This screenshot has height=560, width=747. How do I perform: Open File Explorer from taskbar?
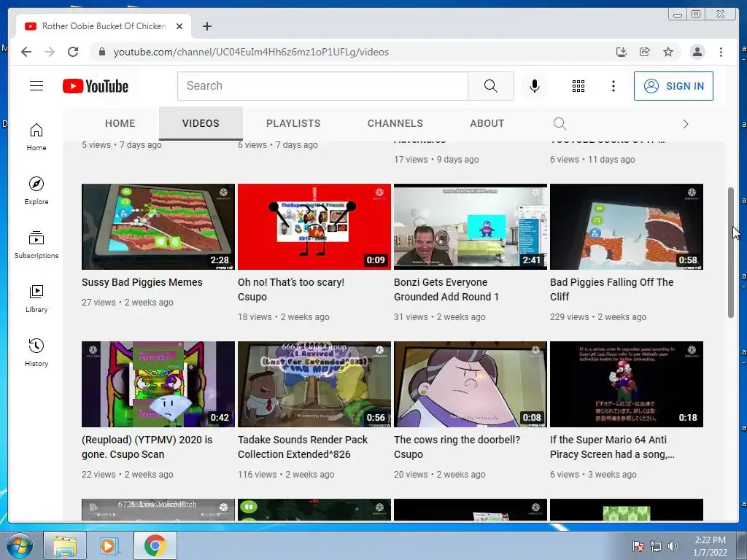65,545
